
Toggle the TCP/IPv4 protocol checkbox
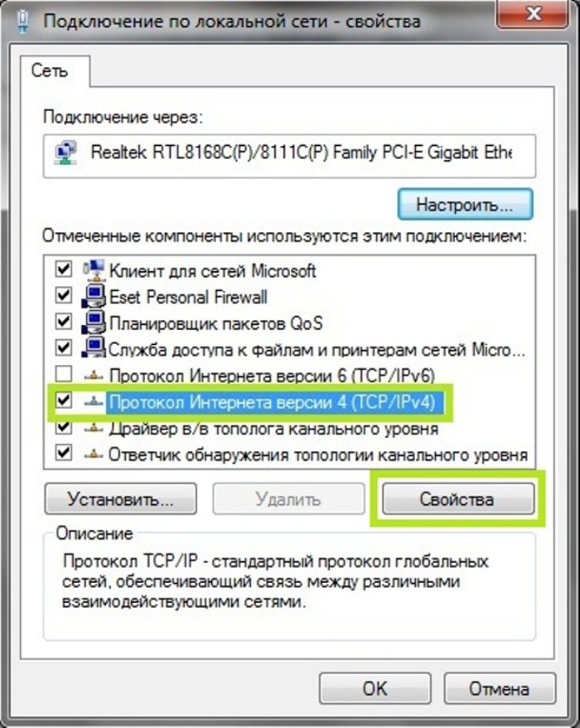click(64, 400)
